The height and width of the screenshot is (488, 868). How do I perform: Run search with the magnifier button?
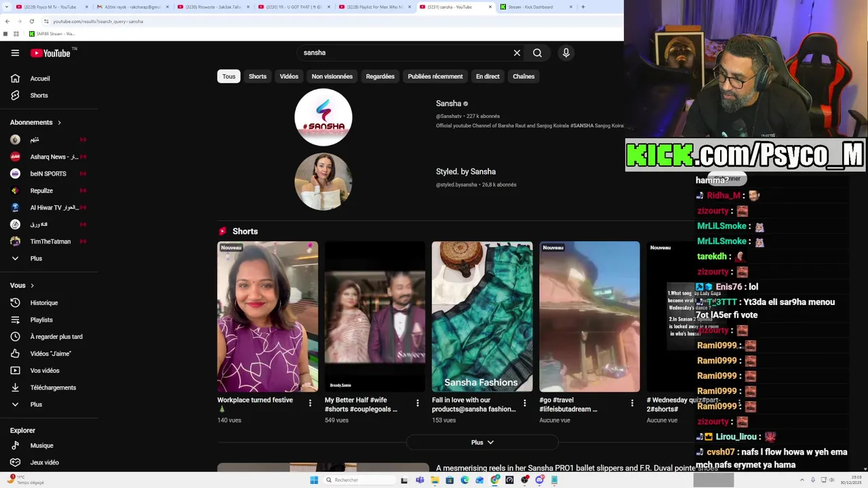(537, 53)
